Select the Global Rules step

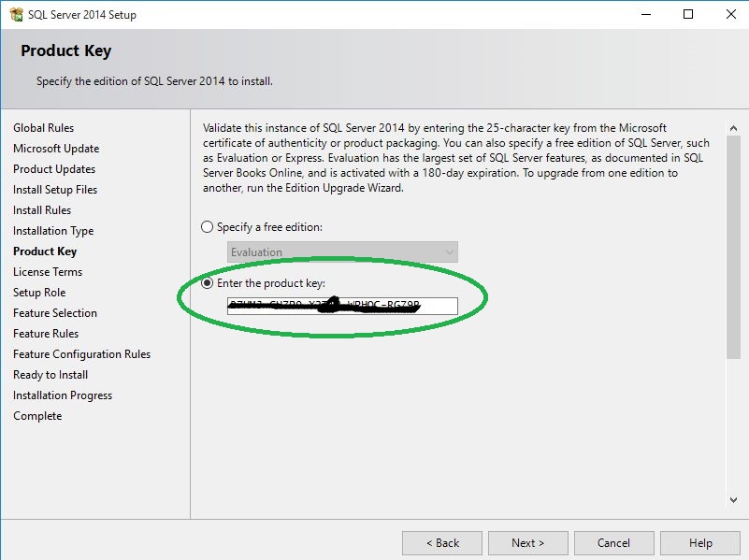coord(43,128)
